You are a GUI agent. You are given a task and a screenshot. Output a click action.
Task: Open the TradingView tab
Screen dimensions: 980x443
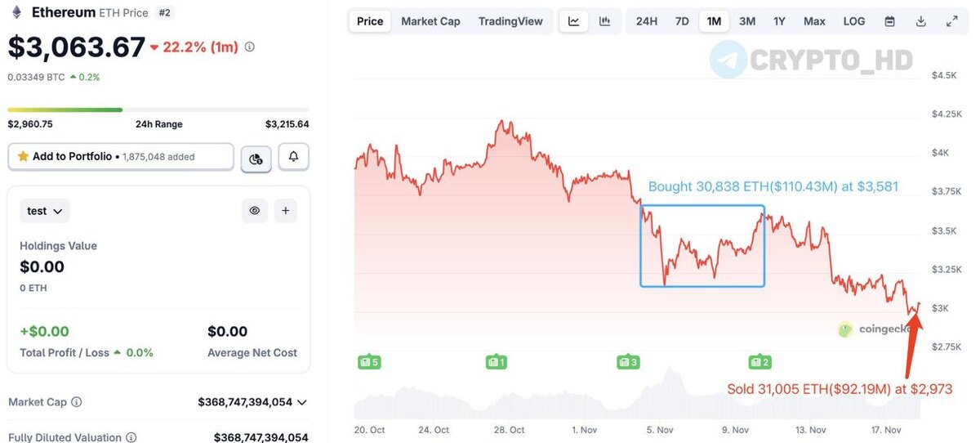click(510, 21)
